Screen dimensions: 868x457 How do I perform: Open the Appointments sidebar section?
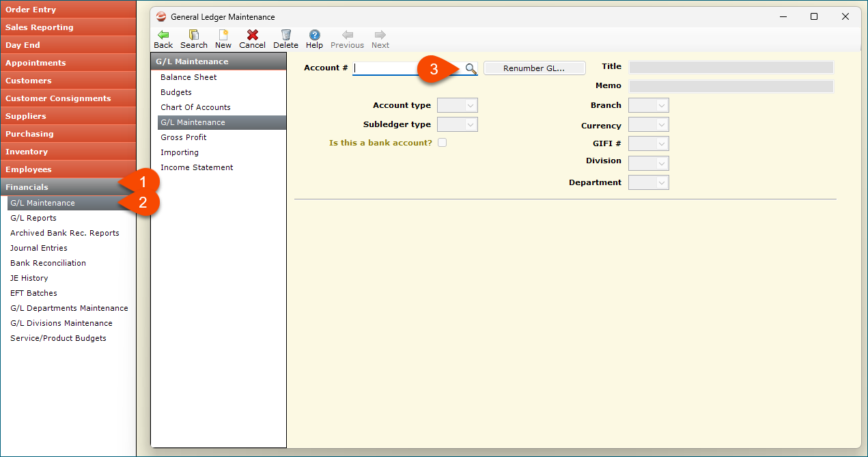click(68, 63)
